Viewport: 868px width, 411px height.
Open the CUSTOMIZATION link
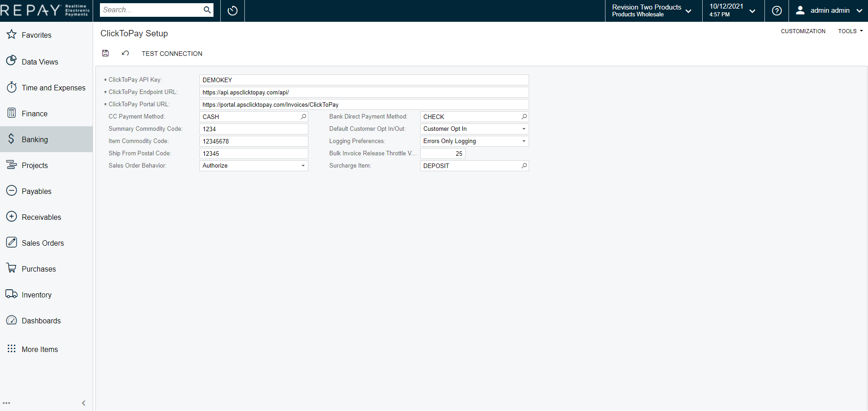(803, 31)
